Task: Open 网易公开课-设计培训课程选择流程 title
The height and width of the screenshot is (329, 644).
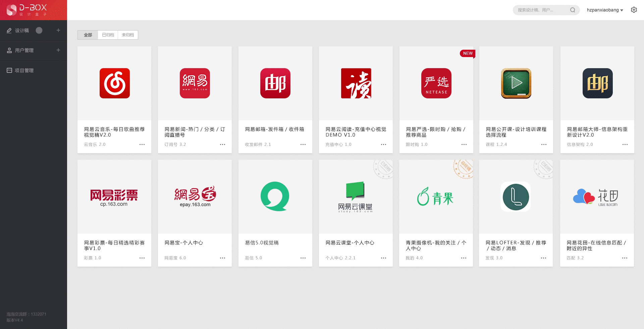Action: (516, 132)
